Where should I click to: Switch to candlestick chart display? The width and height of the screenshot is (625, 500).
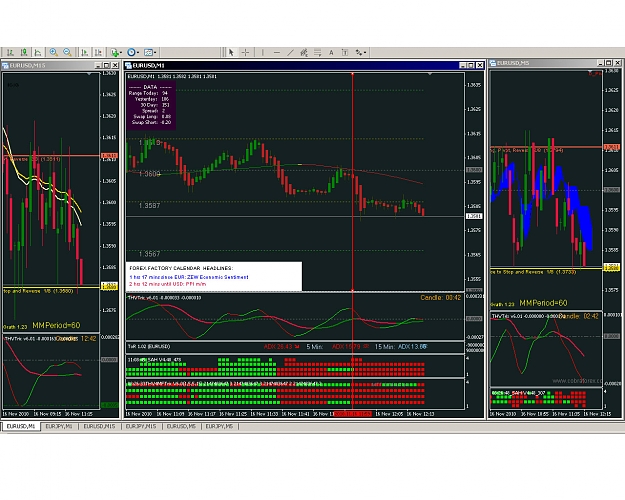(24, 52)
